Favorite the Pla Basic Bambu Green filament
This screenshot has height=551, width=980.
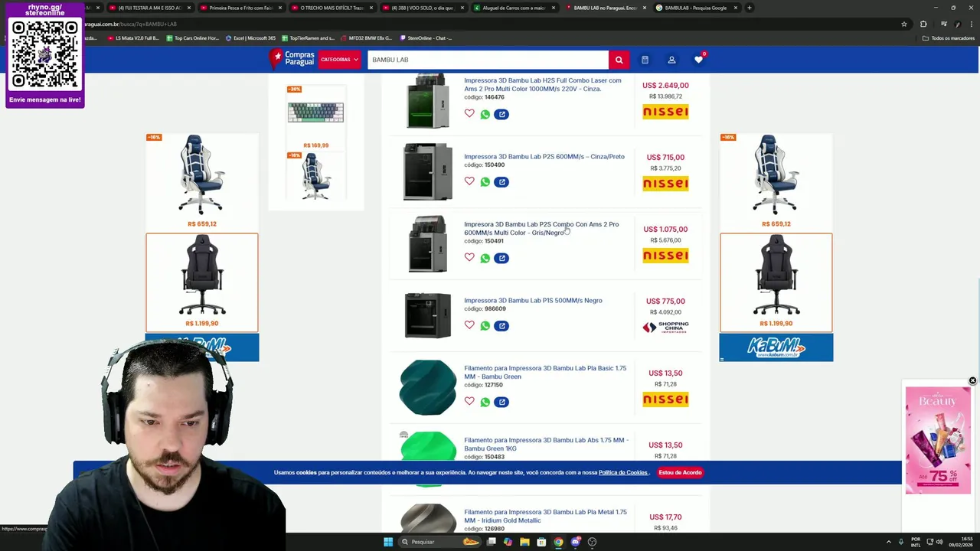pyautogui.click(x=469, y=401)
